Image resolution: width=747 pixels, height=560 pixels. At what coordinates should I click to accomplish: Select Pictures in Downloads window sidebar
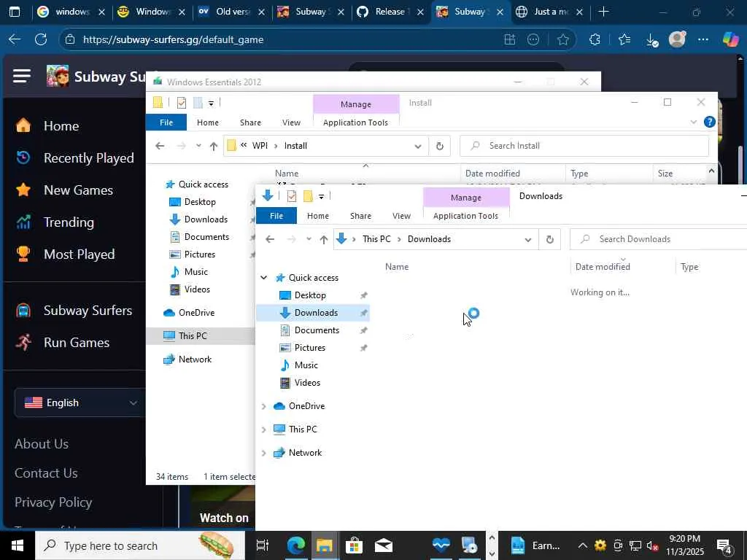(x=309, y=348)
